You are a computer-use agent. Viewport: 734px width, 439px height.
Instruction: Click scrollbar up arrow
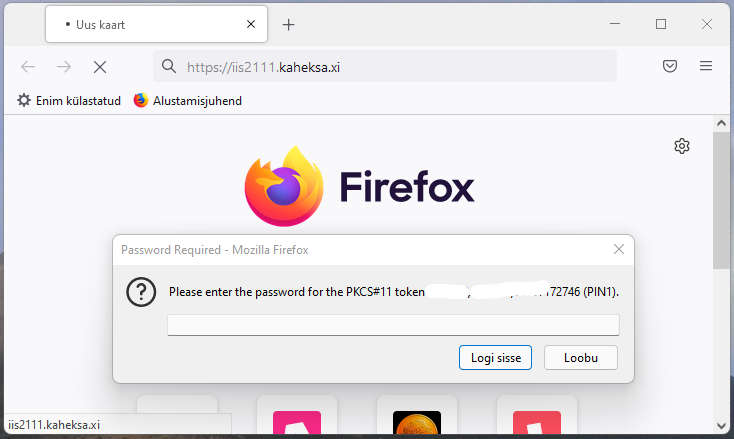click(721, 124)
